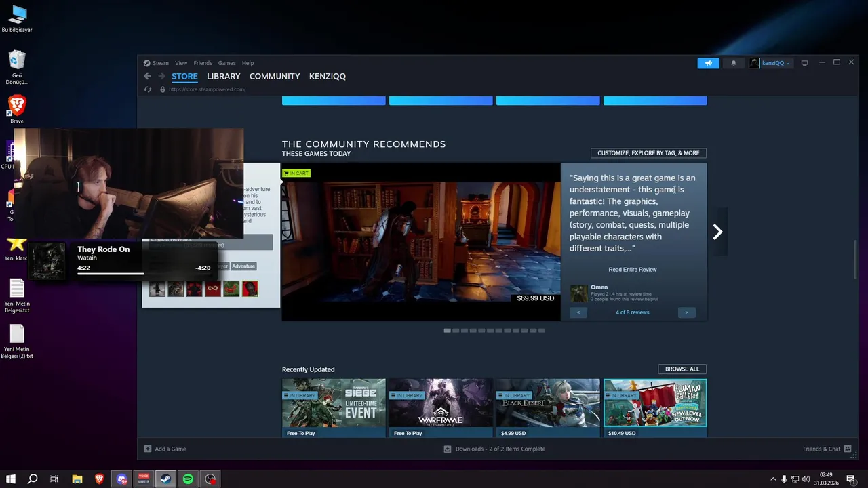The height and width of the screenshot is (488, 868).
Task: Open the Friends menu
Action: pos(203,63)
